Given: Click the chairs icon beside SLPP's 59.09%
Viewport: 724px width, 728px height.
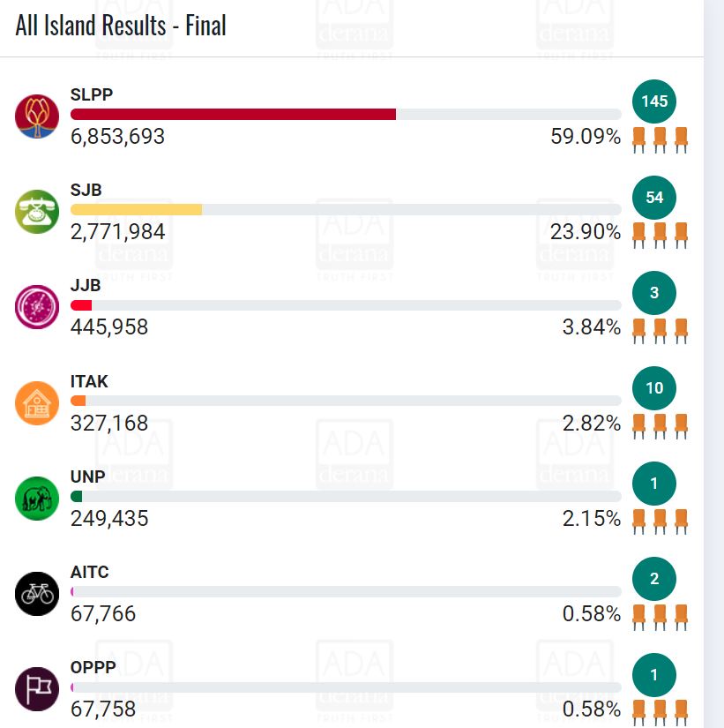Looking at the screenshot, I should click(x=660, y=139).
